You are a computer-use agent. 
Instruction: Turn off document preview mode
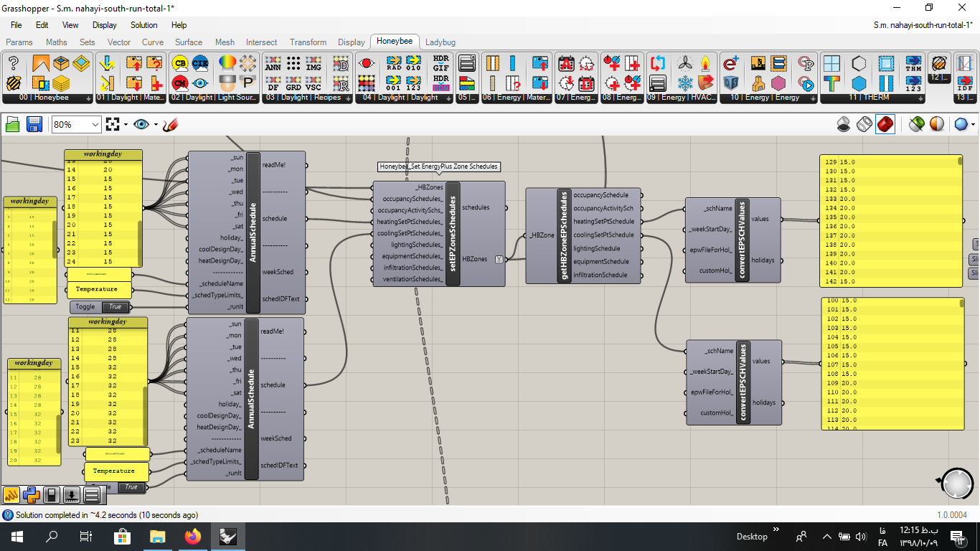click(844, 125)
